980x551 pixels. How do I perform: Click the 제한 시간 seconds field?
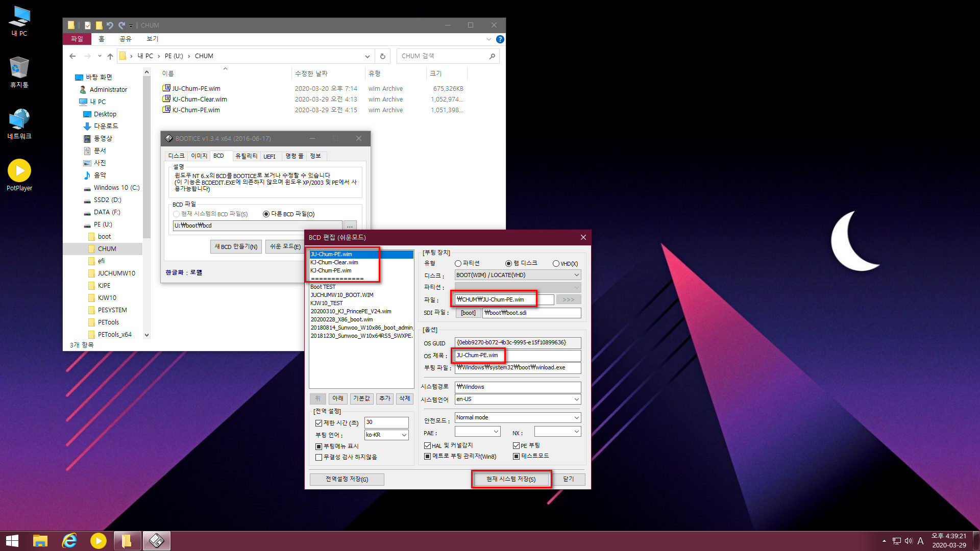[386, 422]
